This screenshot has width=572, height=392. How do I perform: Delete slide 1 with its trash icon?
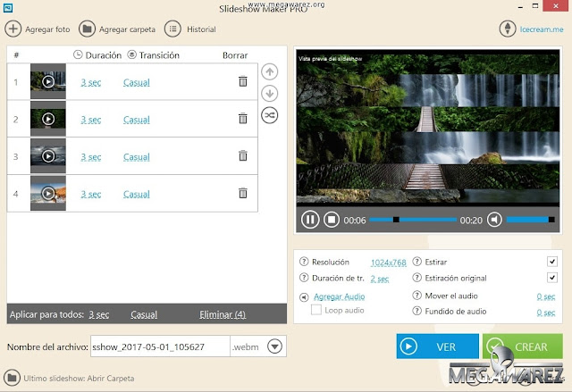tap(243, 81)
